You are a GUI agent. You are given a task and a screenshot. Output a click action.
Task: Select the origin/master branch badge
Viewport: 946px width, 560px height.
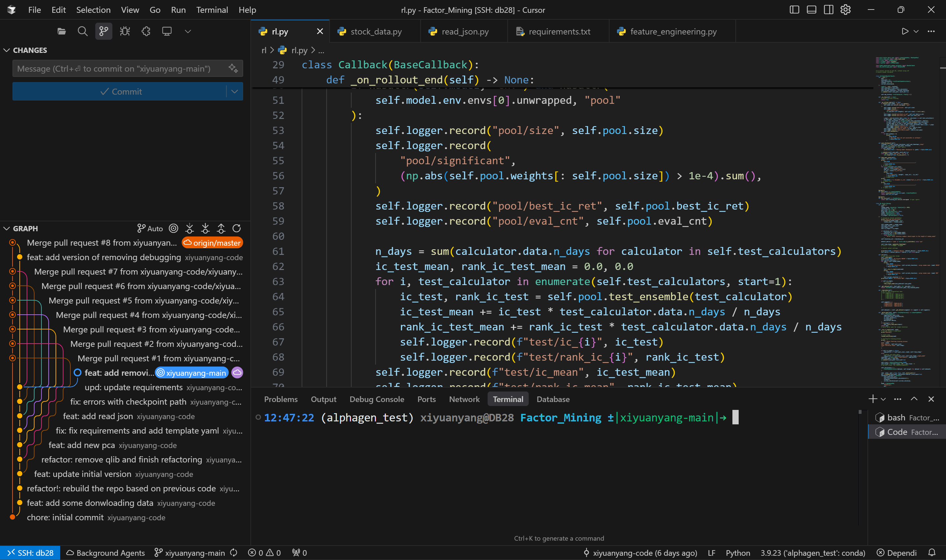212,243
